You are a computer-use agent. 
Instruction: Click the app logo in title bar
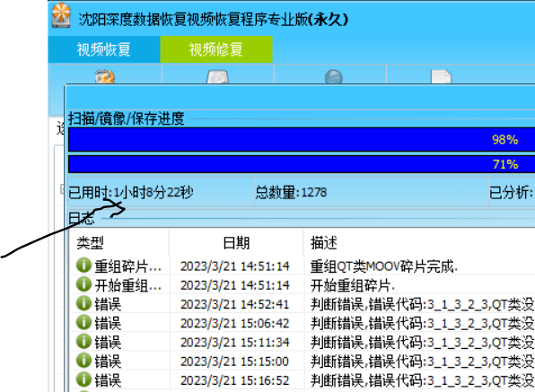[61, 15]
